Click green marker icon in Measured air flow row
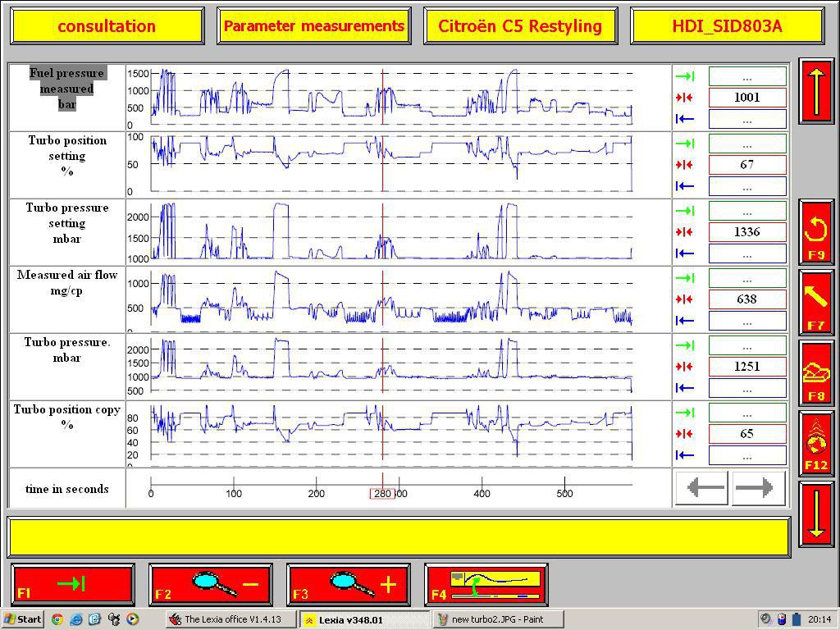 pos(685,278)
